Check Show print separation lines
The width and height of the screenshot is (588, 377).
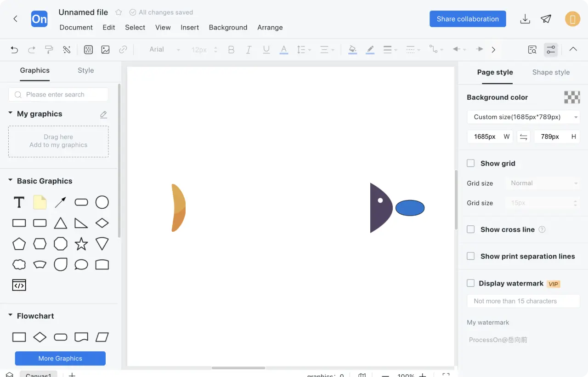coord(471,256)
